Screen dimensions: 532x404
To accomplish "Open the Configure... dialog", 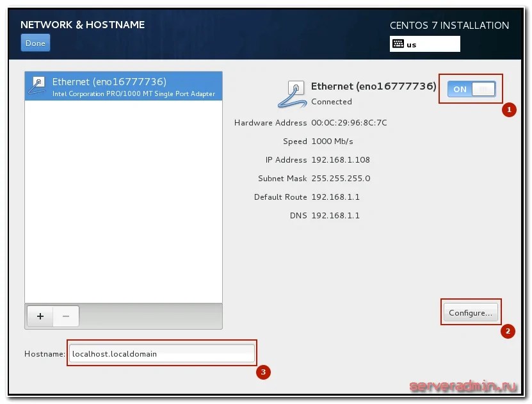I will (471, 313).
